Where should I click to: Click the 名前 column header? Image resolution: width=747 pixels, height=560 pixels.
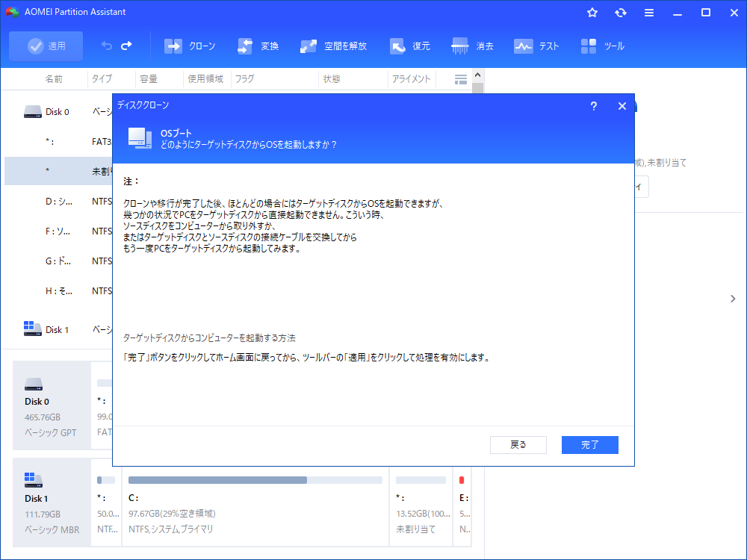pyautogui.click(x=53, y=79)
